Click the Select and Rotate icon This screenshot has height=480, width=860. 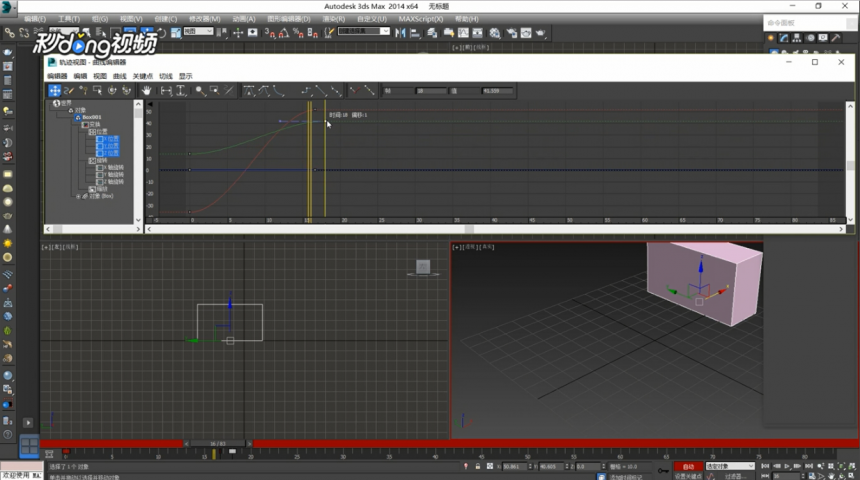coord(161,33)
